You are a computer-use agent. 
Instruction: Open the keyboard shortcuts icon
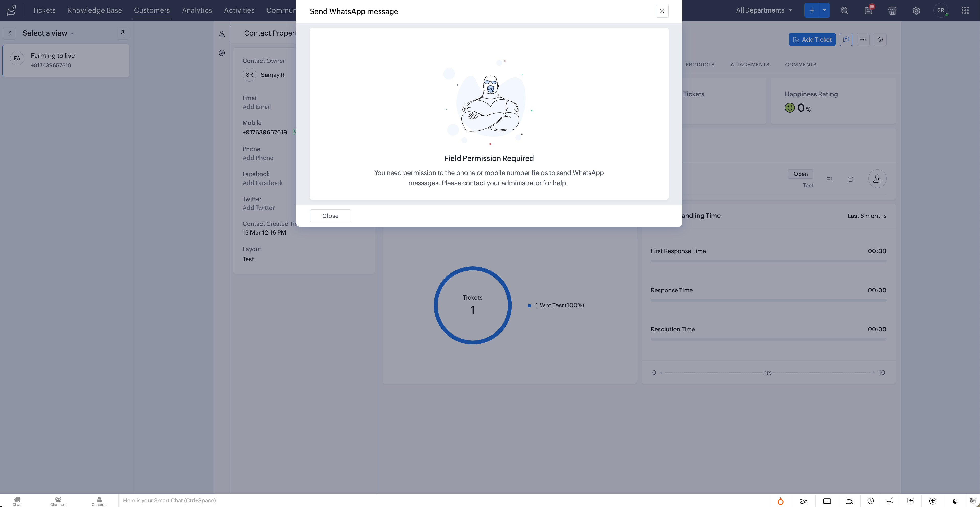[x=827, y=501]
